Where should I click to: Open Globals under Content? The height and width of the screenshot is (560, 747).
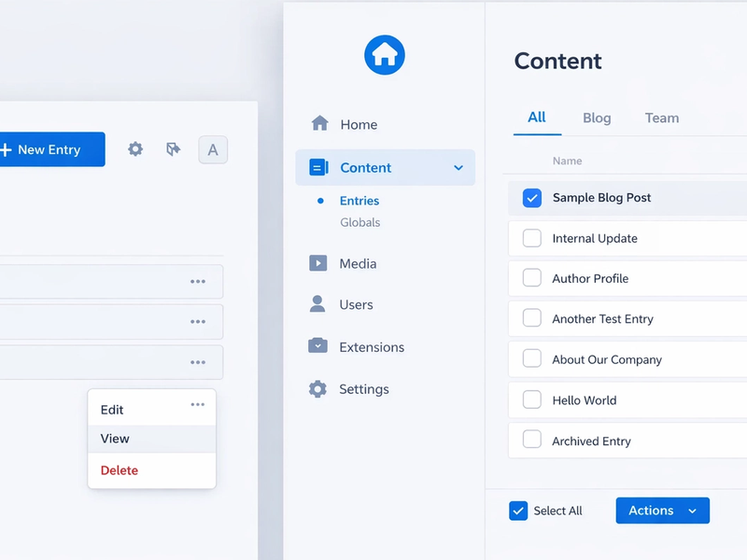(x=359, y=222)
